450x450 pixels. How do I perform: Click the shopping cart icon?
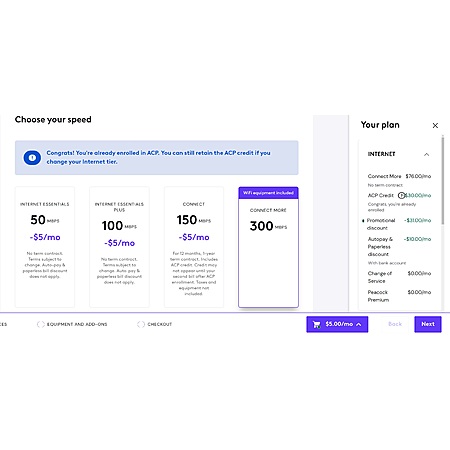point(316,324)
